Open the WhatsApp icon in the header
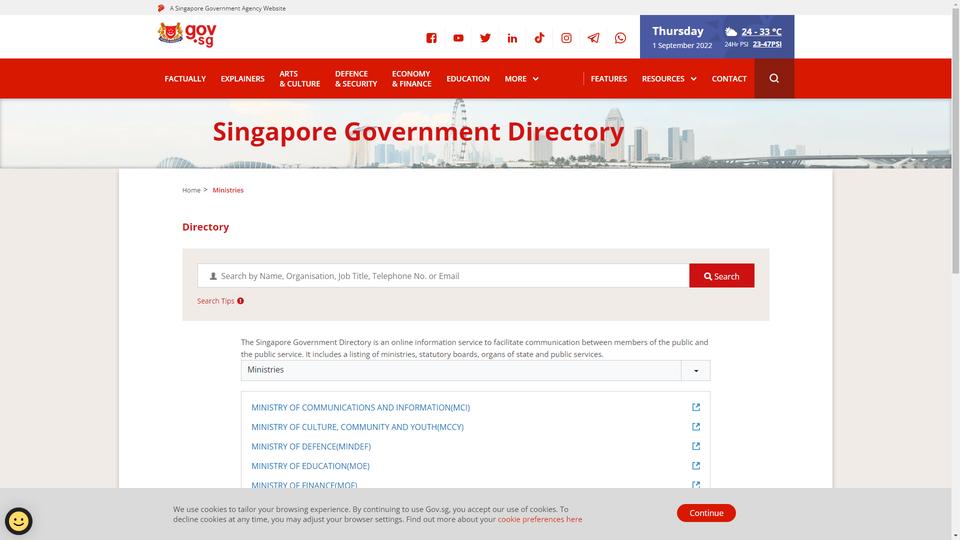Image resolution: width=960 pixels, height=540 pixels. coord(620,38)
